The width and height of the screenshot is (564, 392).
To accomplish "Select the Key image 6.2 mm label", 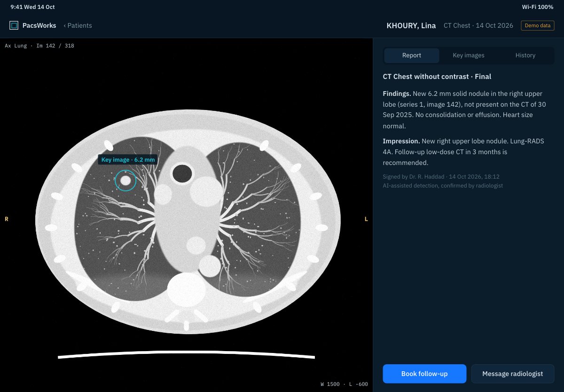I will click(x=128, y=160).
